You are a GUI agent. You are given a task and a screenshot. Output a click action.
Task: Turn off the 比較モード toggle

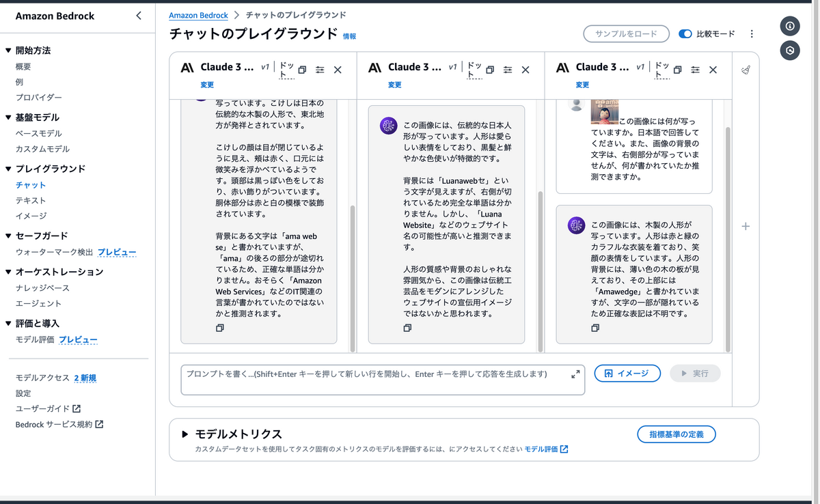(685, 33)
